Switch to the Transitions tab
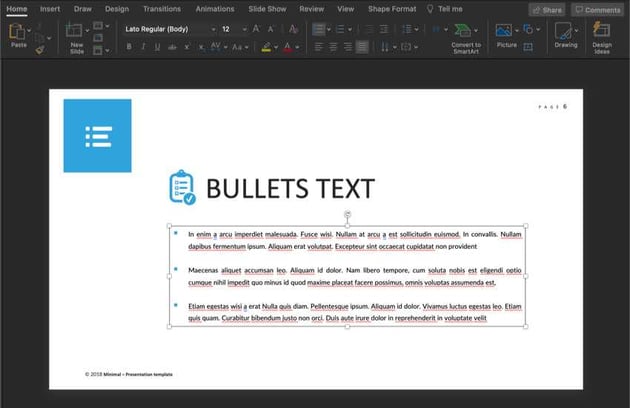The height and width of the screenshot is (408, 630). tap(162, 9)
